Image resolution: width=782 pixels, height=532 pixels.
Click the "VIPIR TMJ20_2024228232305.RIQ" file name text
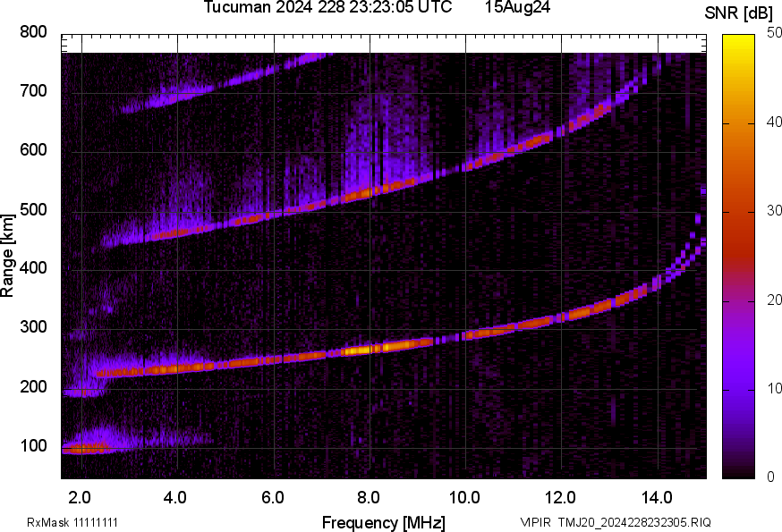pyautogui.click(x=616, y=522)
